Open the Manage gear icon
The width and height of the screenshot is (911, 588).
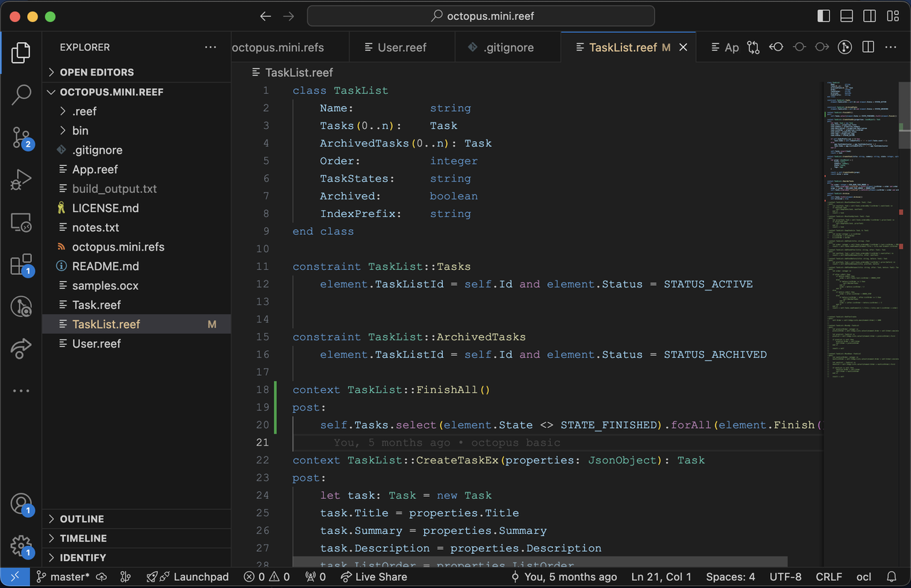pos(21,546)
